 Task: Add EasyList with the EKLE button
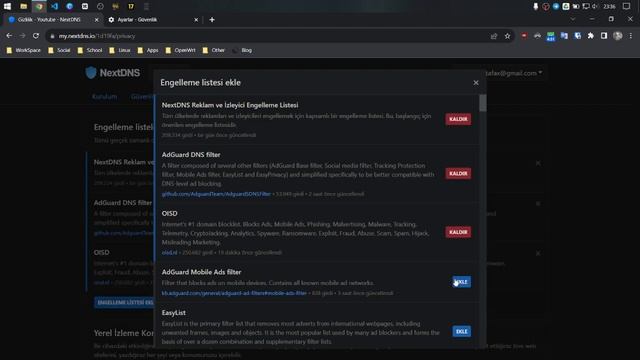[x=462, y=331]
